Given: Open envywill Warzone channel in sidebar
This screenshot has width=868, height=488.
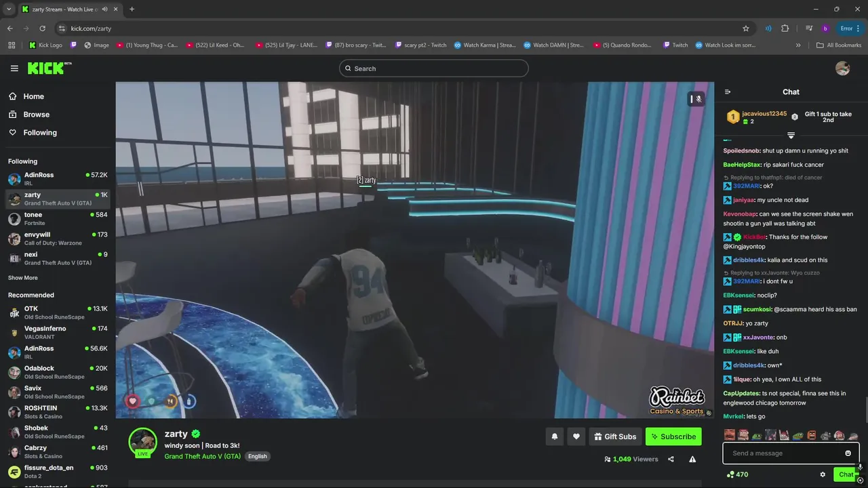Looking at the screenshot, I should [58, 239].
